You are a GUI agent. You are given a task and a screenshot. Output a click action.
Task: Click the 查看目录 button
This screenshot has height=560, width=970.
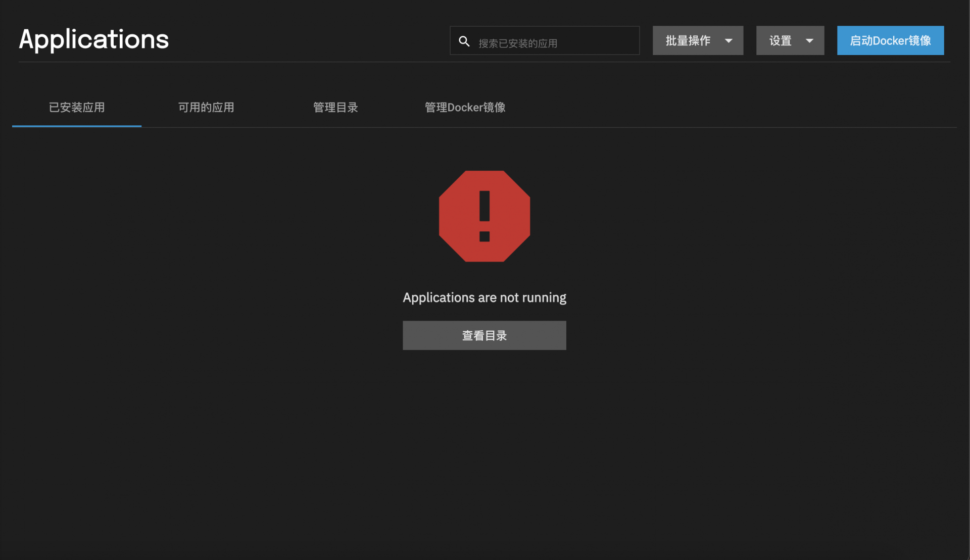tap(484, 335)
